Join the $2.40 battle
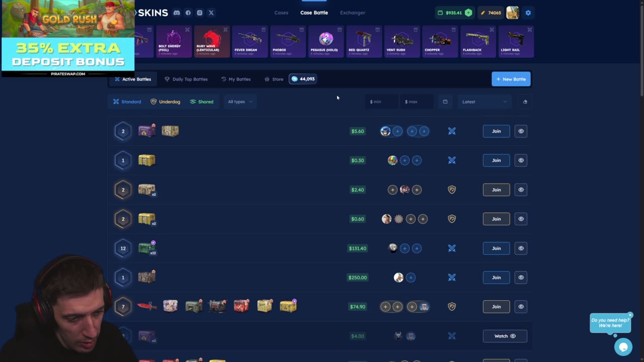This screenshot has height=362, width=644. (x=496, y=190)
